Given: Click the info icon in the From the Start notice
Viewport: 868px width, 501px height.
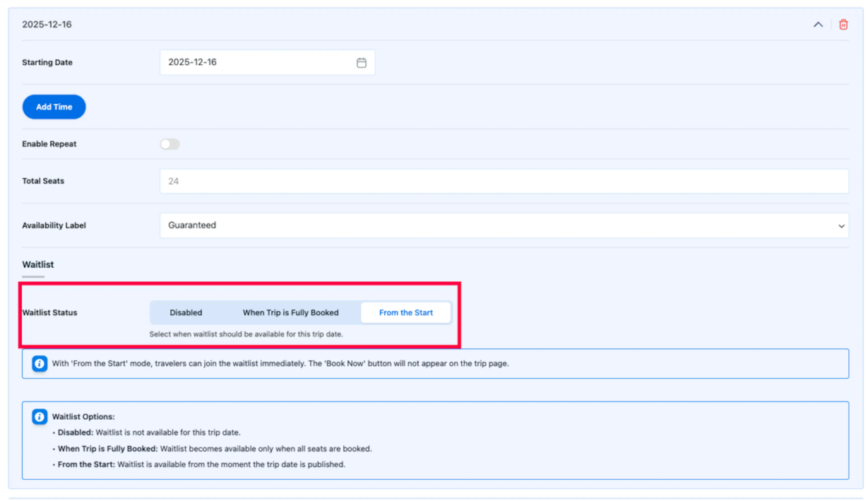Looking at the screenshot, I should (x=40, y=363).
